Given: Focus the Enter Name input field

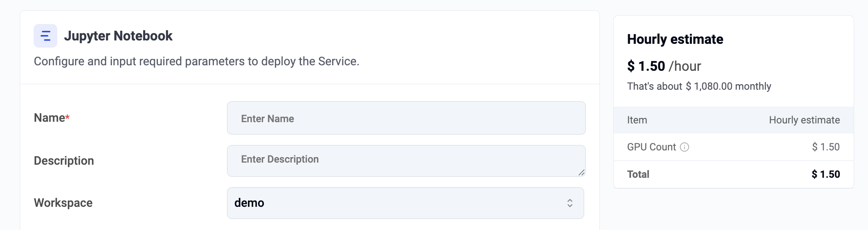Looking at the screenshot, I should (406, 118).
